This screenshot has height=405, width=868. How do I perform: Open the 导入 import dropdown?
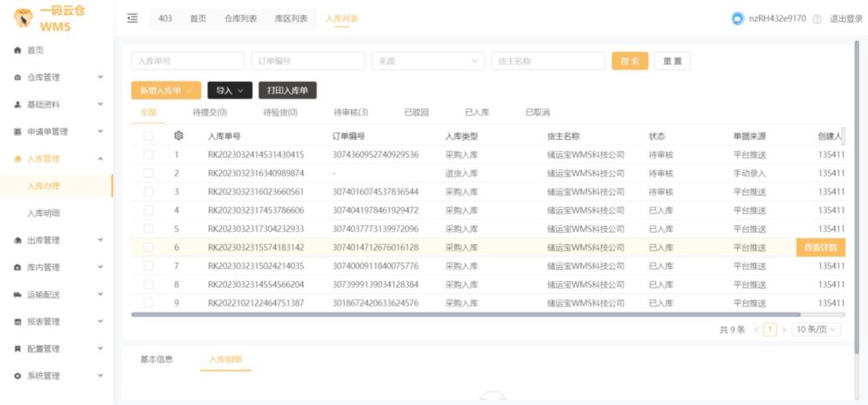point(230,91)
